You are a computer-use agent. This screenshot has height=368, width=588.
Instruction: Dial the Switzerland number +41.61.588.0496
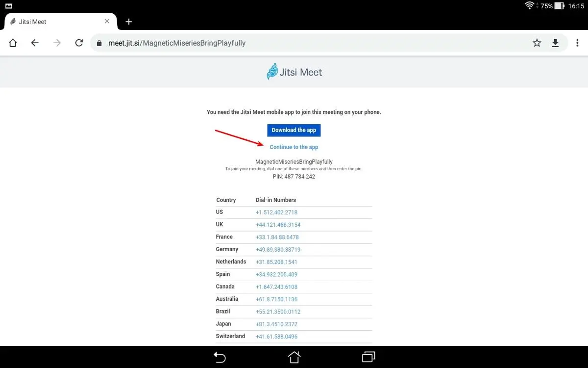276,337
